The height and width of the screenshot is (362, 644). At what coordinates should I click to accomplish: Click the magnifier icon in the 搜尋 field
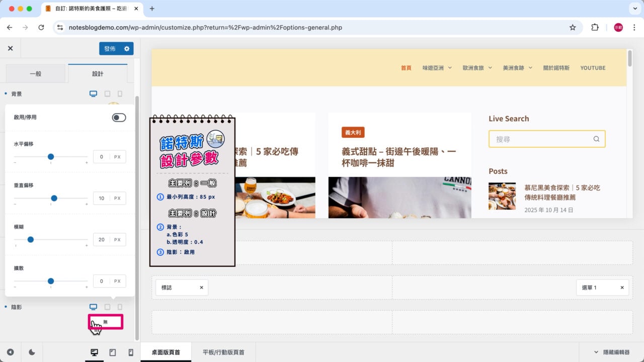pyautogui.click(x=596, y=139)
